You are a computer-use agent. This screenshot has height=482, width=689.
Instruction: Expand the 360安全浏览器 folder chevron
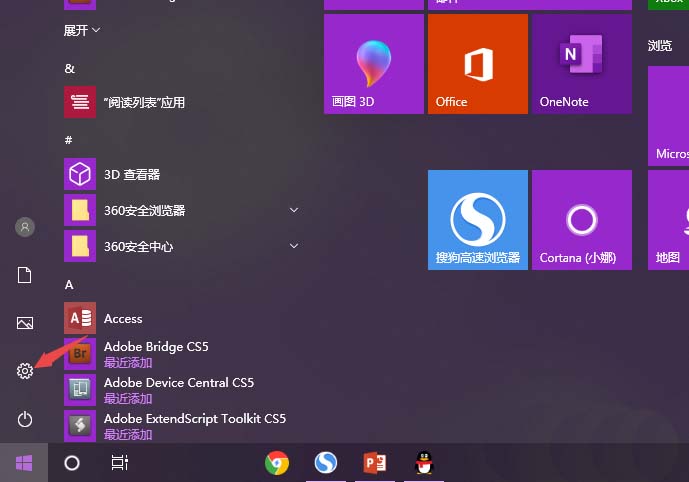click(294, 210)
